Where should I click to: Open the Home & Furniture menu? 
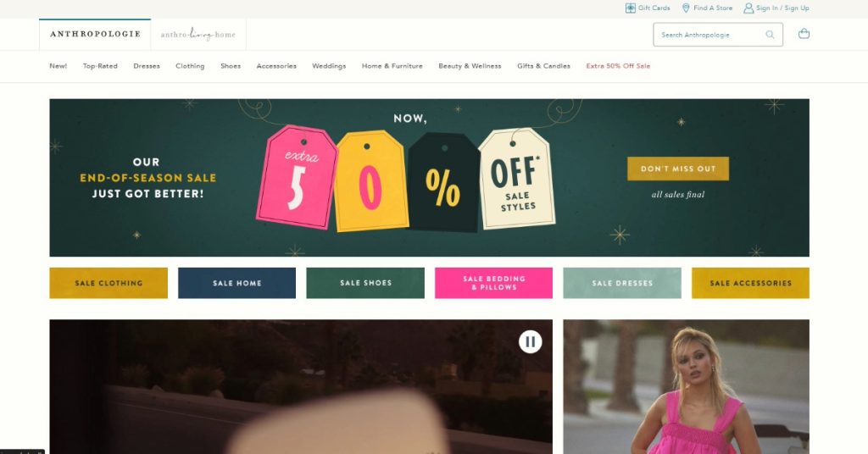392,66
